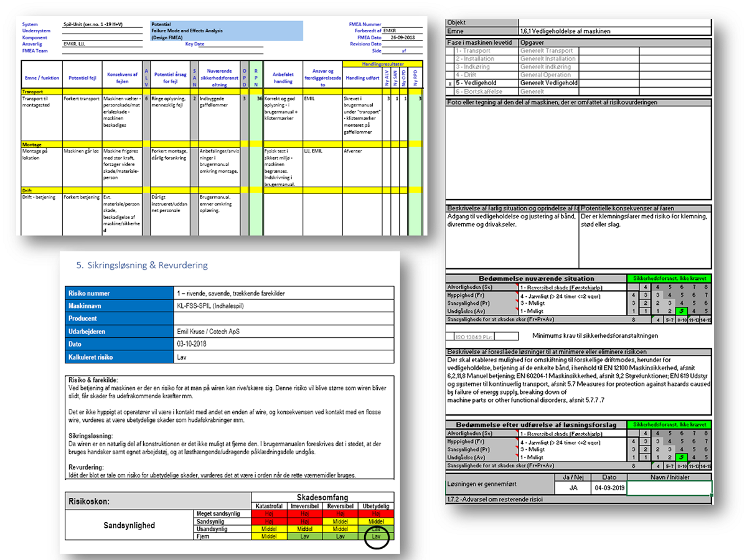Select the 3 - Indkøring phase row

(486, 67)
